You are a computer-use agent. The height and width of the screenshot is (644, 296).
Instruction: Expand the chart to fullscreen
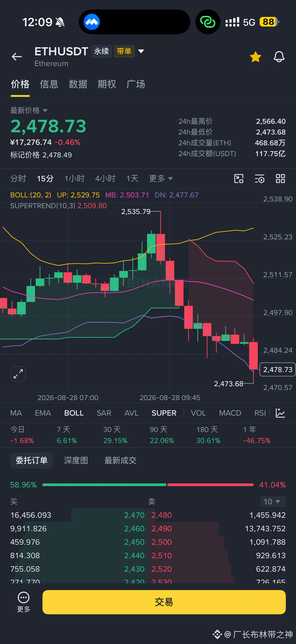pos(18,374)
